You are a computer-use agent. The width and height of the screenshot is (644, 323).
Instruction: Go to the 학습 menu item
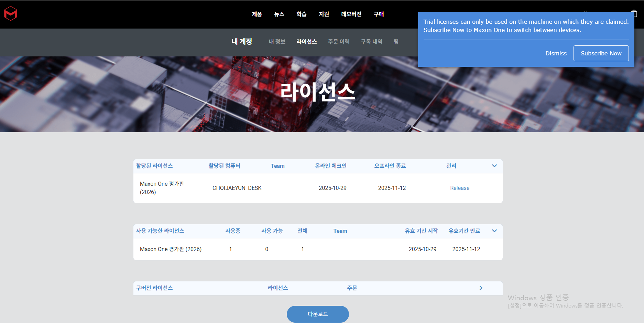pyautogui.click(x=302, y=14)
